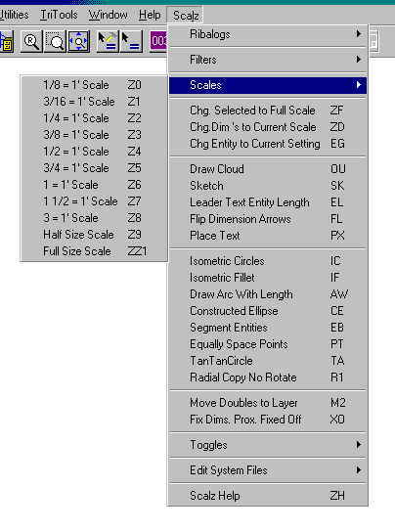Click the arrow with blue line icon

131,41
